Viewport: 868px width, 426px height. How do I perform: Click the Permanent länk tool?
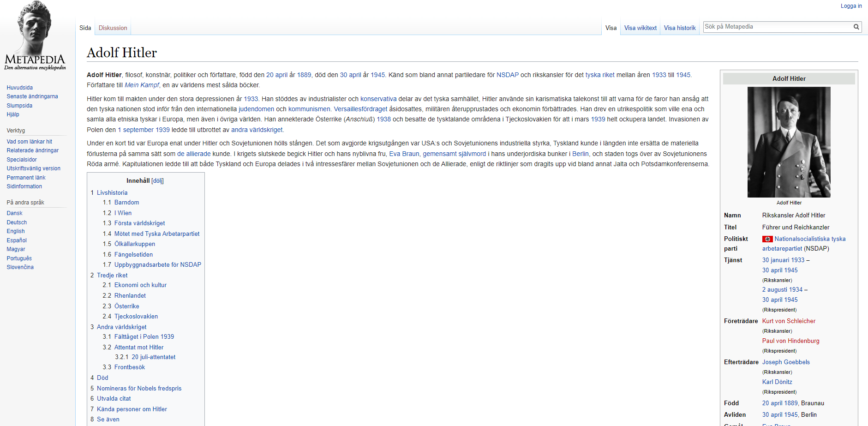pos(26,178)
